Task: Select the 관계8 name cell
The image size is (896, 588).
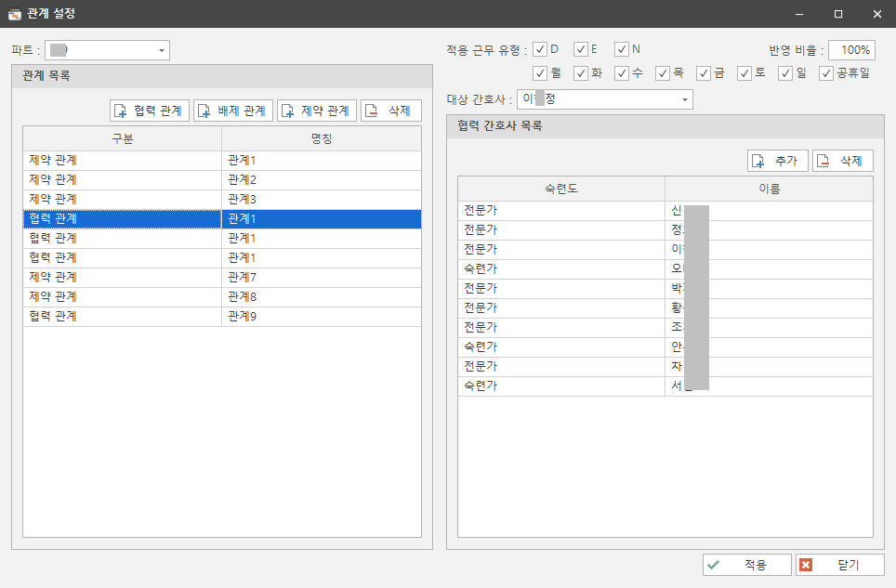Action: click(x=322, y=297)
